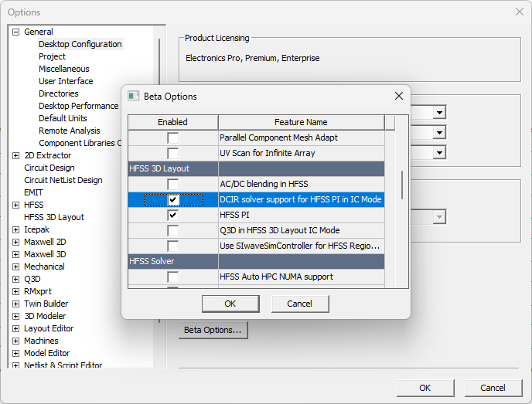Expand the Maxwell 3D node
Viewport: 532px width, 404px height.
point(15,255)
